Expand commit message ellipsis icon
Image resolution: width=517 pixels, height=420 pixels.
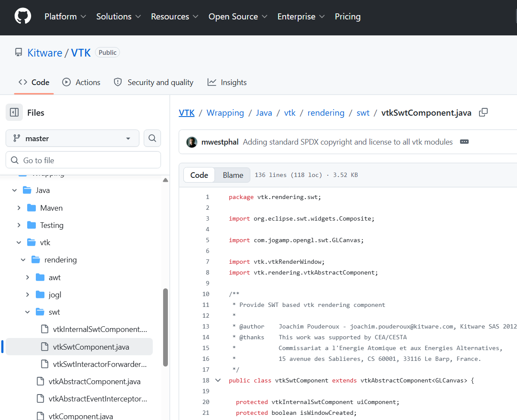click(464, 142)
